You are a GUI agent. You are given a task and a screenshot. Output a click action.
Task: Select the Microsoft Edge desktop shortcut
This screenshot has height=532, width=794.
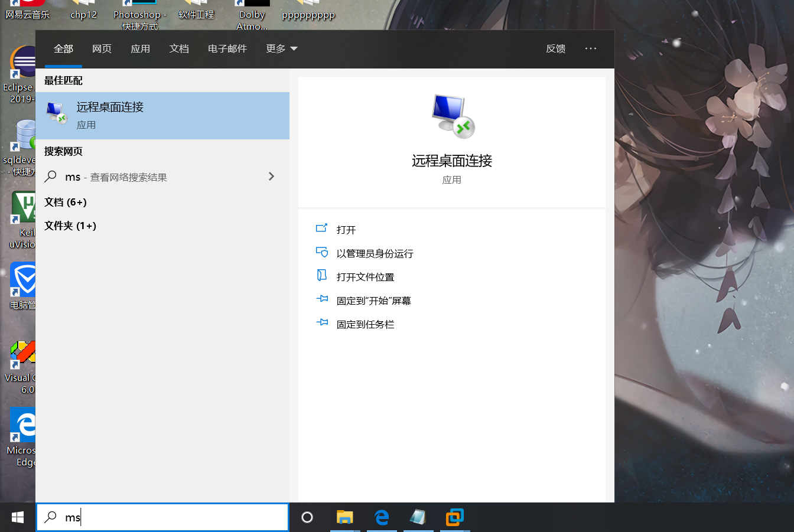[x=22, y=438]
